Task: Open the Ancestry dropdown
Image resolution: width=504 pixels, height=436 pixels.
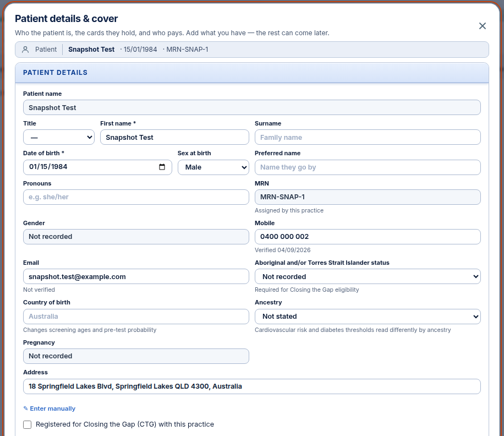Action: [368, 317]
